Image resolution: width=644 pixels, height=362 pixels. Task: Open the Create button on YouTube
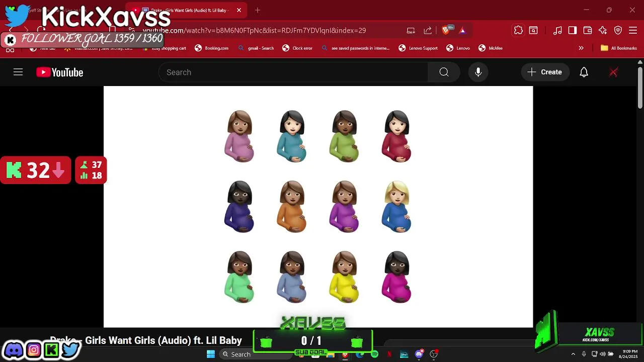coord(545,72)
